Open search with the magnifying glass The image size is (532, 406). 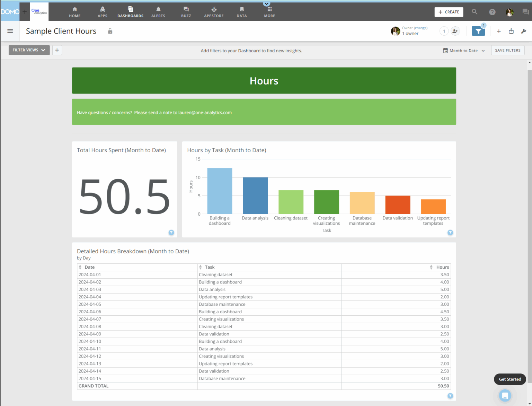pos(475,11)
